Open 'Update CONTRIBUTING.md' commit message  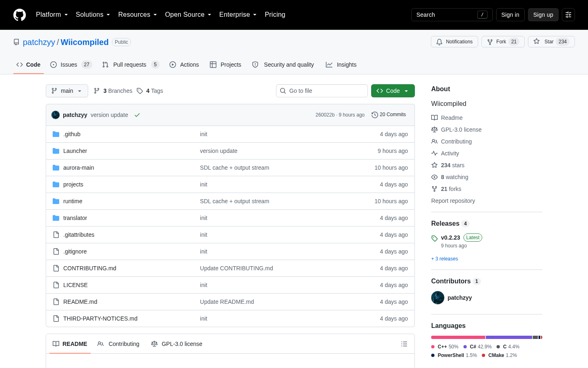pos(236,268)
